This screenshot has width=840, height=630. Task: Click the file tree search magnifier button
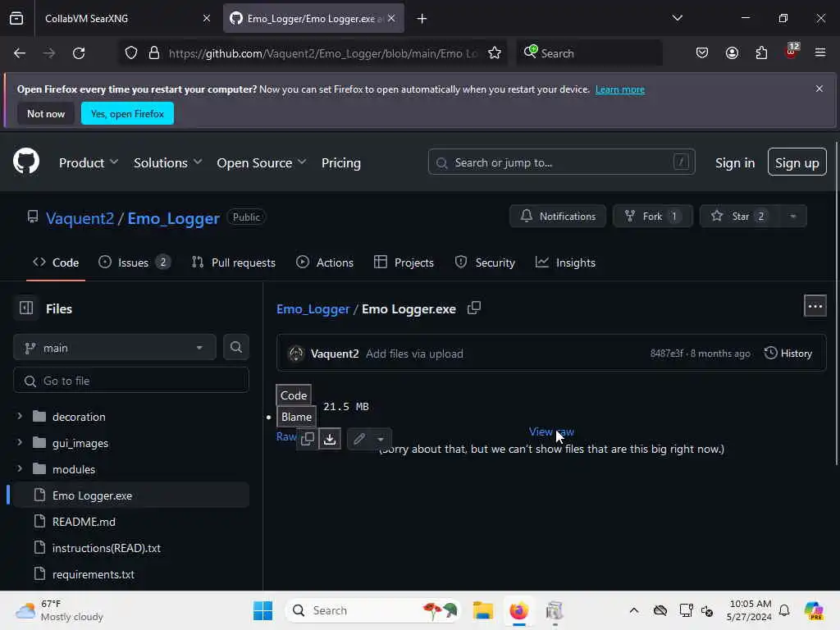point(235,347)
